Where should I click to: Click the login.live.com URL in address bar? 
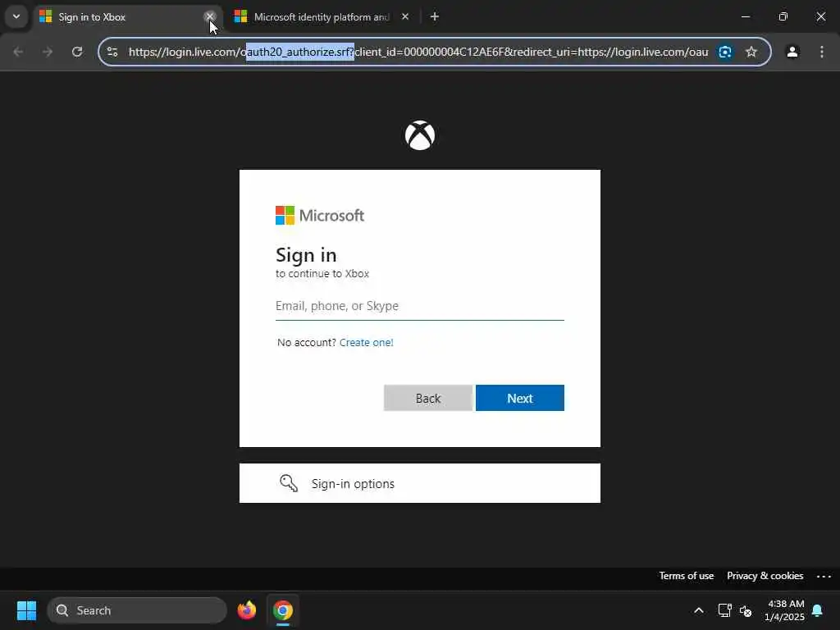(418, 52)
